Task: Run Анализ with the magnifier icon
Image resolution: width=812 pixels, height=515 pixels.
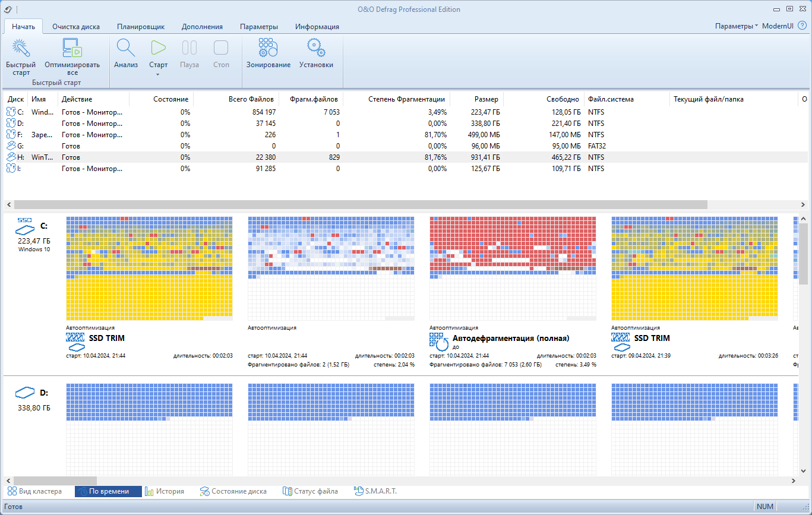Action: coord(126,48)
